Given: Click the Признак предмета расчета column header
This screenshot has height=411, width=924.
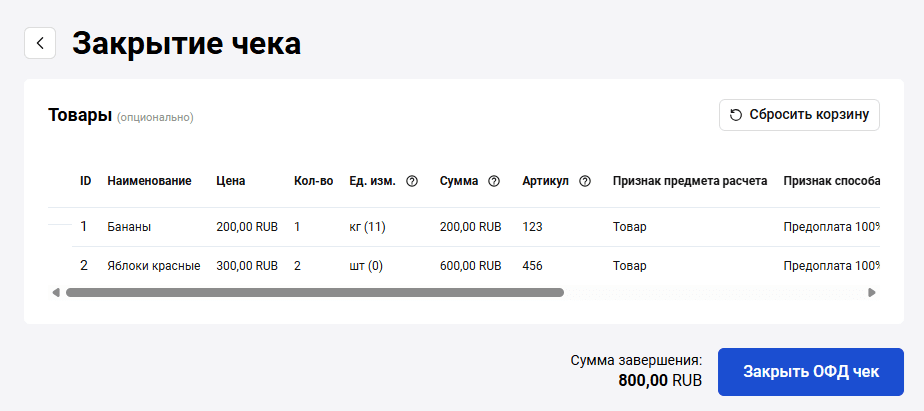Looking at the screenshot, I should coord(690,181).
